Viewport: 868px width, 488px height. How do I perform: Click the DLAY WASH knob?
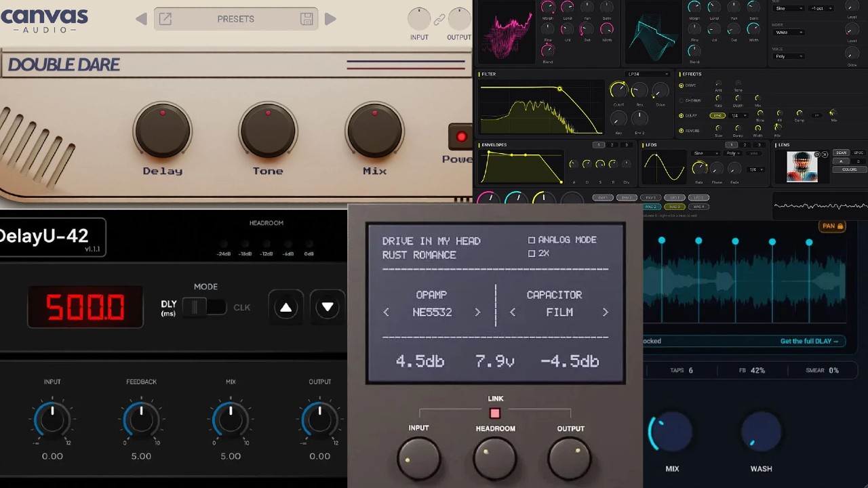[761, 432]
